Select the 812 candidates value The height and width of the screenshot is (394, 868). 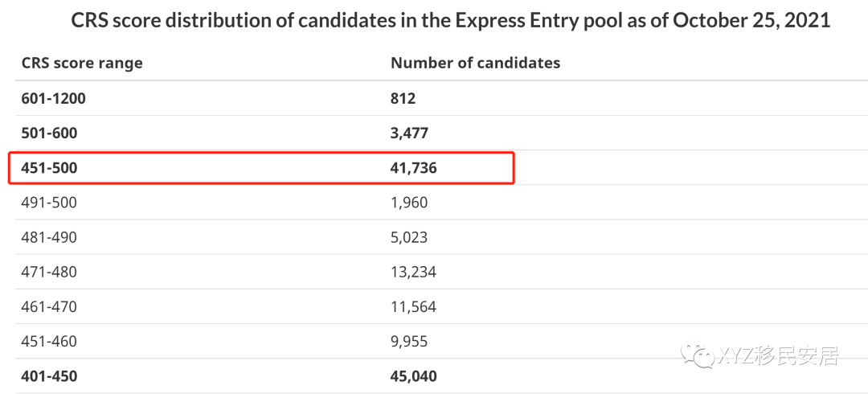tap(403, 98)
